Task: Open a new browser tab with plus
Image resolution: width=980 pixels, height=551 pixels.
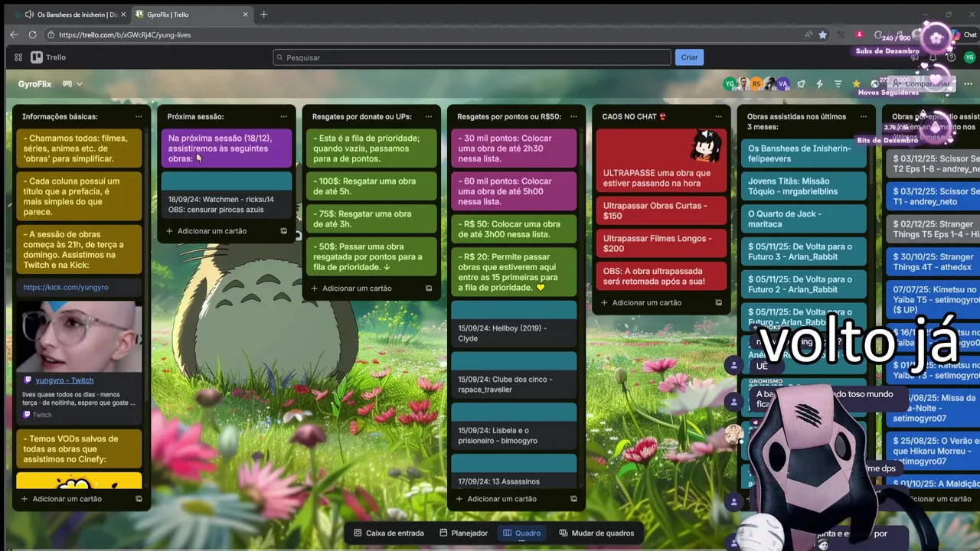Action: pos(263,15)
